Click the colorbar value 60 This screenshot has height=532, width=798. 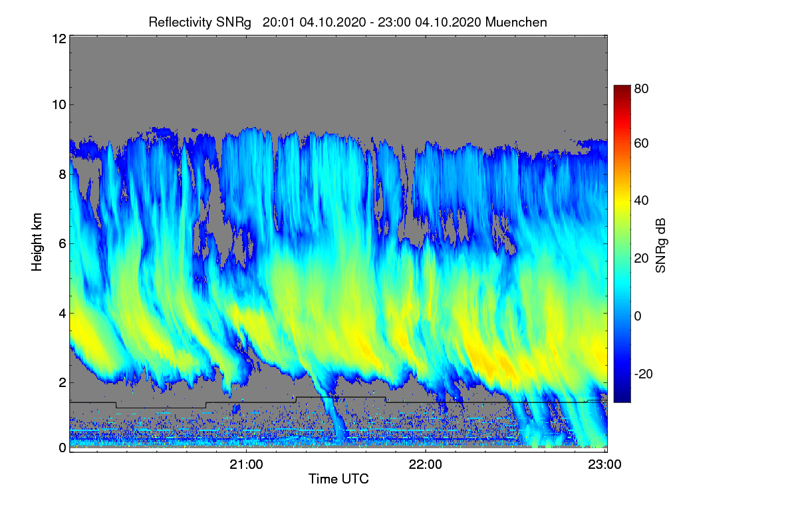point(641,143)
